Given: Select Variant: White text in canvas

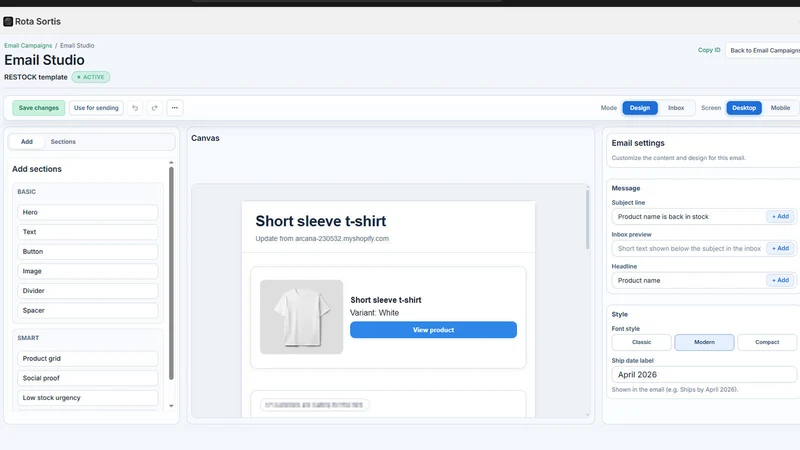Looking at the screenshot, I should click(x=374, y=313).
